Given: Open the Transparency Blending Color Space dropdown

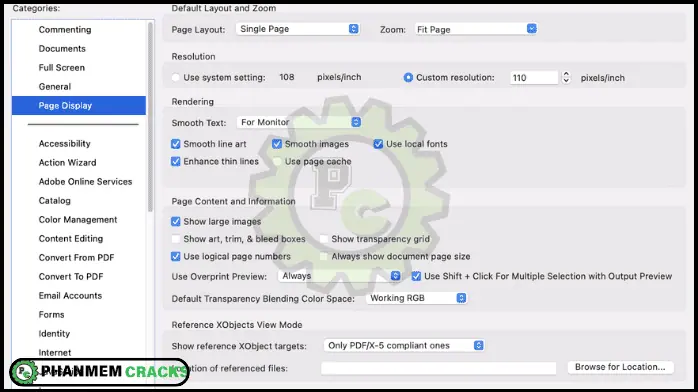Looking at the screenshot, I should coord(416,298).
